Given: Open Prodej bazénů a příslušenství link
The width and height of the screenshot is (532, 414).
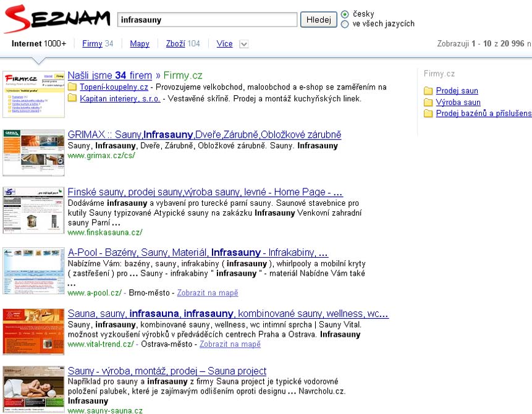Looking at the screenshot, I should [x=484, y=113].
